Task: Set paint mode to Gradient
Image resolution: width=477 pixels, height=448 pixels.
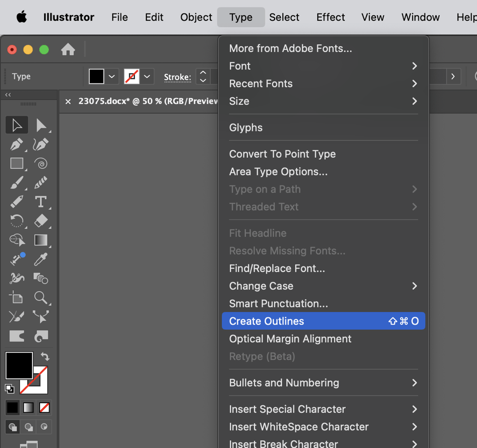Action: 28,407
